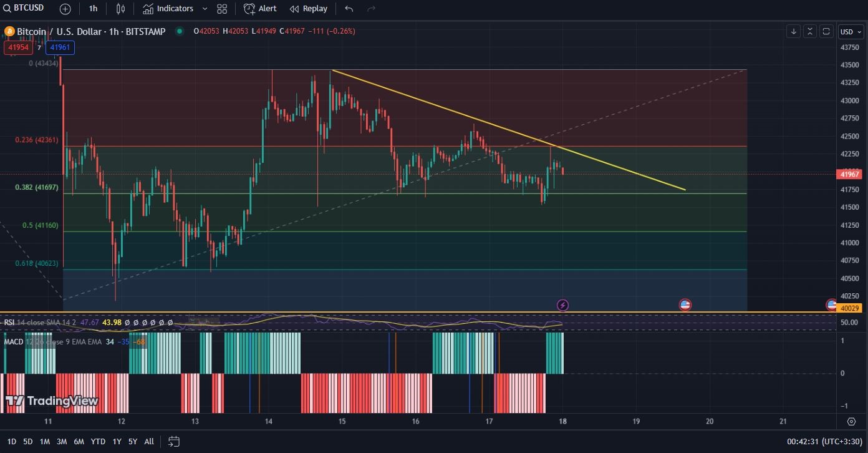Start Bar Replay mode
This screenshot has width=868, height=453.
309,9
